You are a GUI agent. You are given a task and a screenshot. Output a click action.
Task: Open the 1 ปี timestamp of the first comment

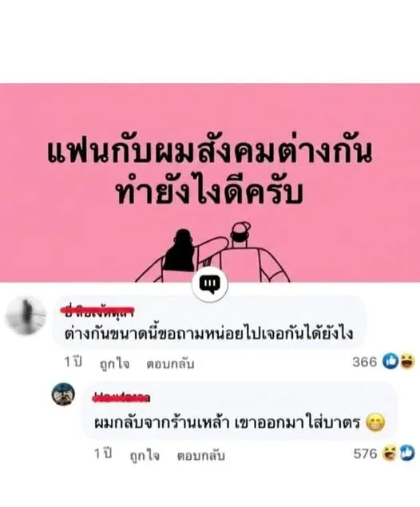73,362
